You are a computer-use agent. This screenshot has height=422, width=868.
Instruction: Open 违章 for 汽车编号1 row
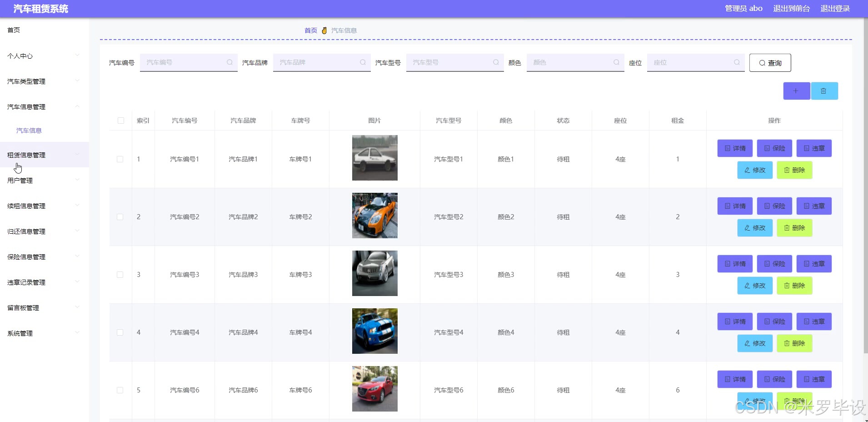click(x=814, y=148)
